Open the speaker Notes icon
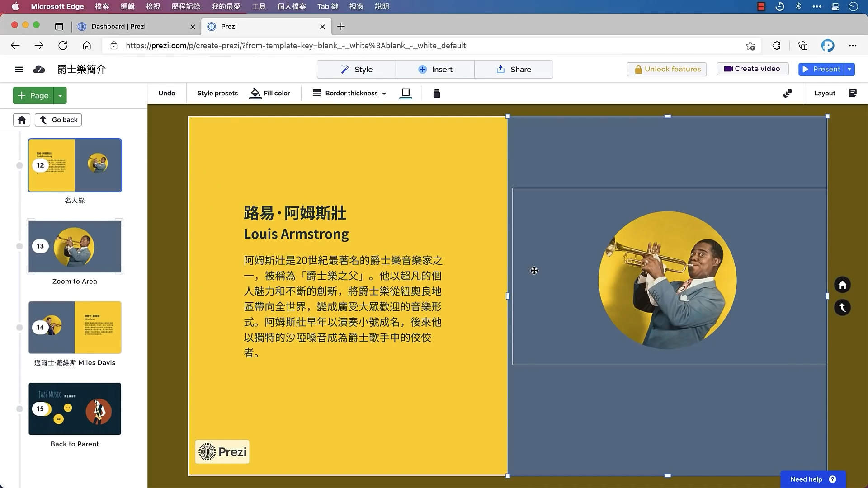 [853, 93]
